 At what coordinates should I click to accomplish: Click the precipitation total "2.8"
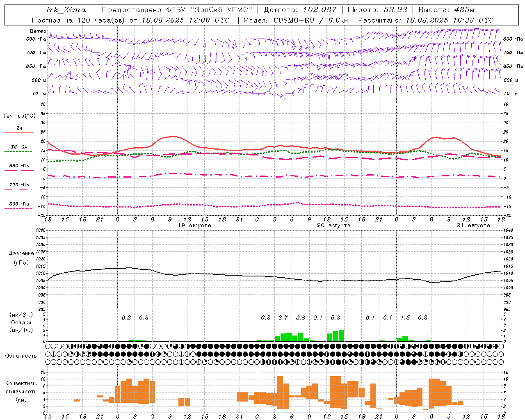(301, 317)
